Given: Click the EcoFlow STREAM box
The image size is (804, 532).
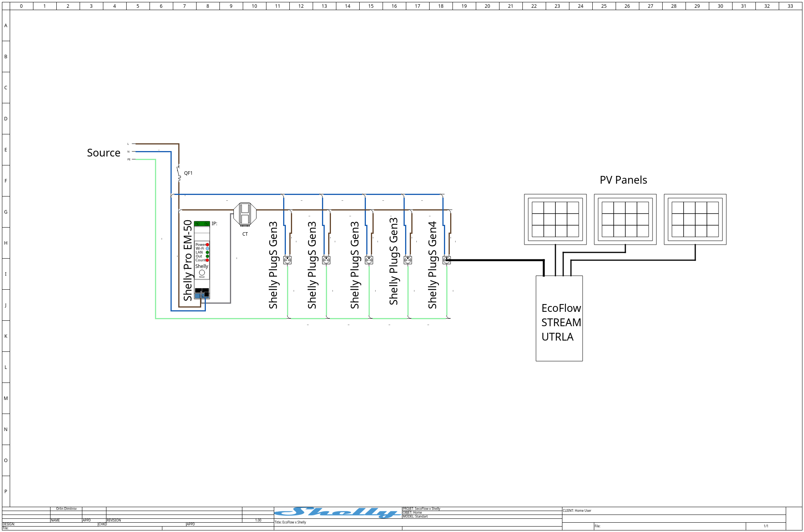Looking at the screenshot, I should tap(559, 318).
